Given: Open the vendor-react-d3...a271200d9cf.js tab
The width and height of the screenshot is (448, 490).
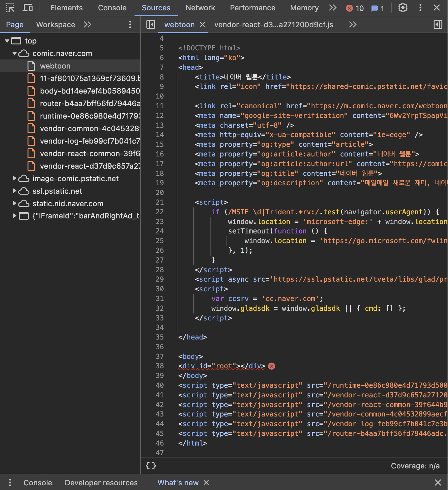Looking at the screenshot, I should (x=274, y=24).
